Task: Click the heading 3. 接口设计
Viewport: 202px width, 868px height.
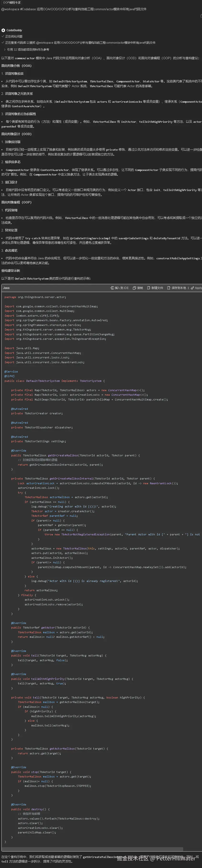Action: click(9, 182)
